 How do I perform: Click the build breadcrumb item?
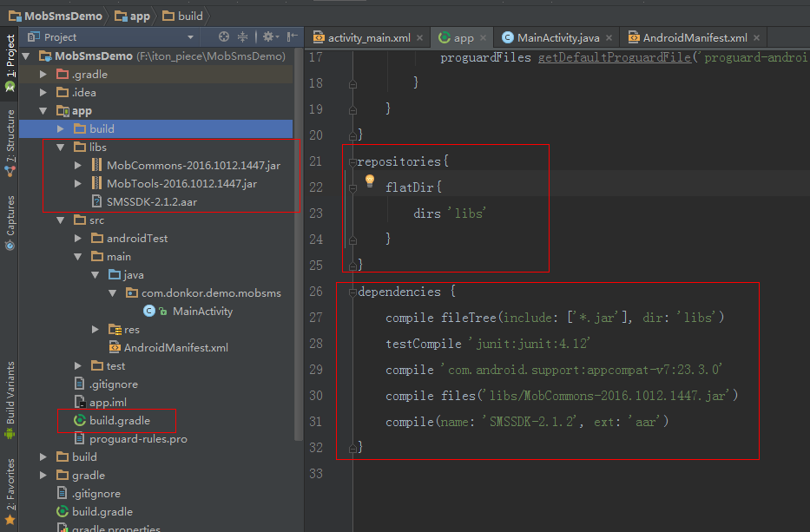pyautogui.click(x=183, y=16)
